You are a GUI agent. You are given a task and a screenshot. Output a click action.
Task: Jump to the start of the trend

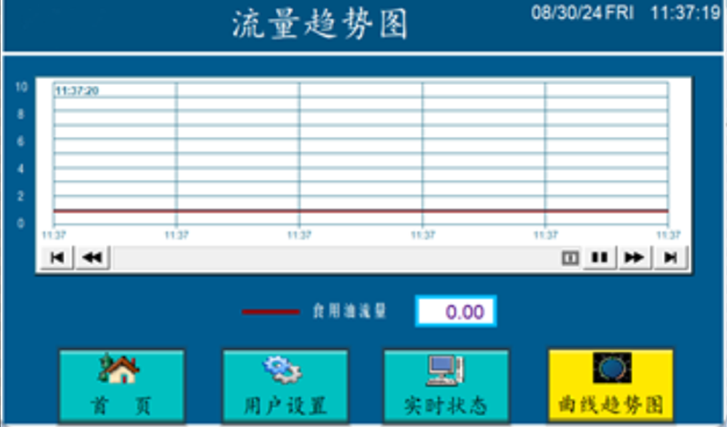57,257
